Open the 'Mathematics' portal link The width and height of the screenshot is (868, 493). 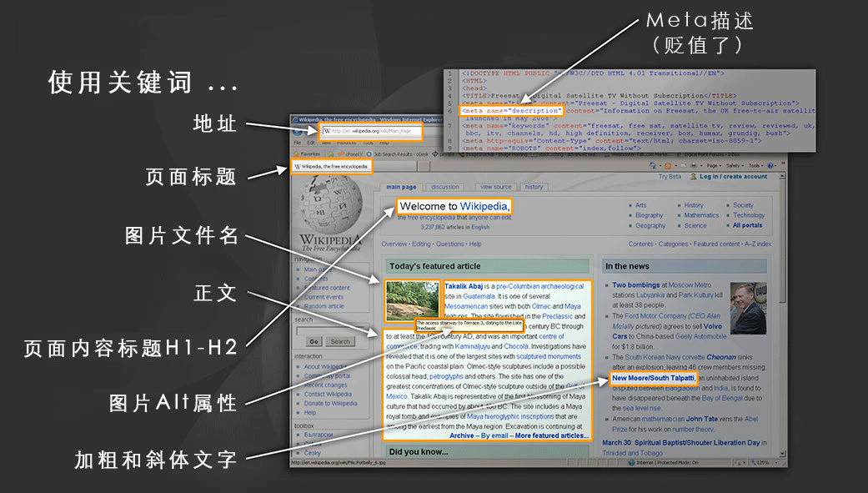click(x=701, y=215)
